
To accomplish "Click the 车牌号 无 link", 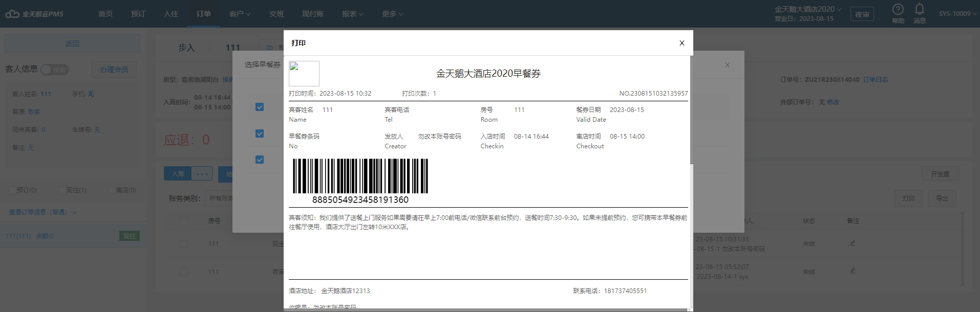I will (x=97, y=130).
